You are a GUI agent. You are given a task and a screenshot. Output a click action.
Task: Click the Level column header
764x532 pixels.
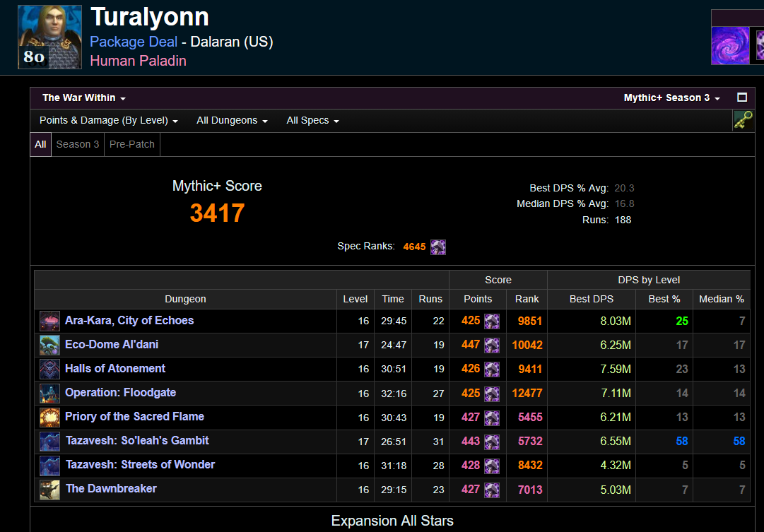click(355, 299)
